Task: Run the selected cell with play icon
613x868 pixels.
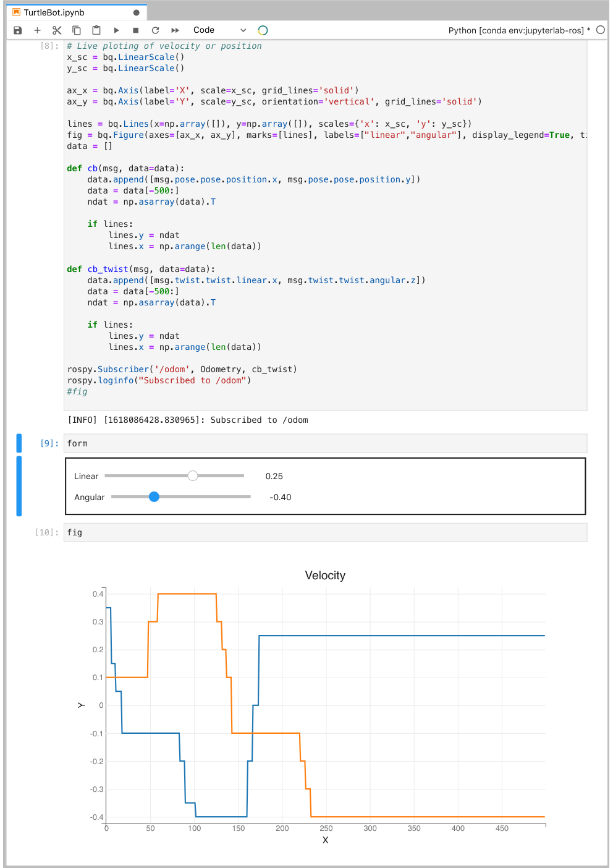Action: [116, 30]
